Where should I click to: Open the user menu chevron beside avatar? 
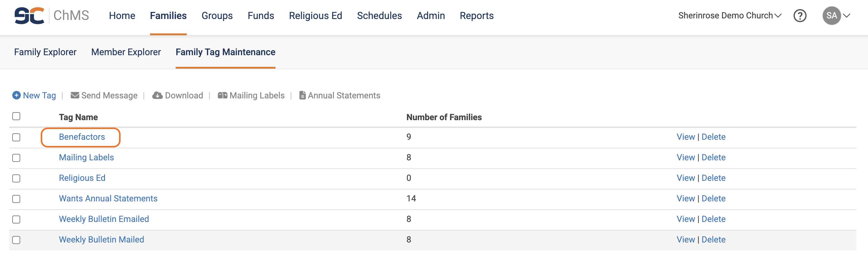click(847, 16)
